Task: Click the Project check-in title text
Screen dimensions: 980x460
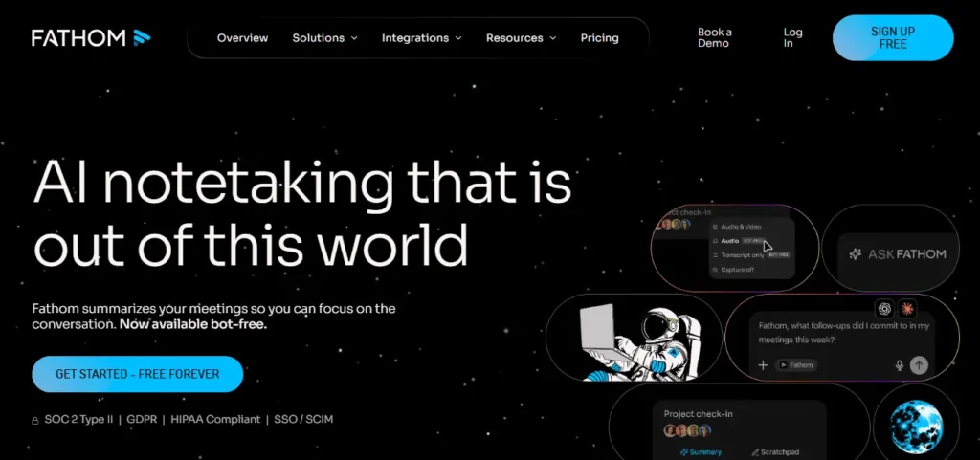Action: click(x=698, y=414)
